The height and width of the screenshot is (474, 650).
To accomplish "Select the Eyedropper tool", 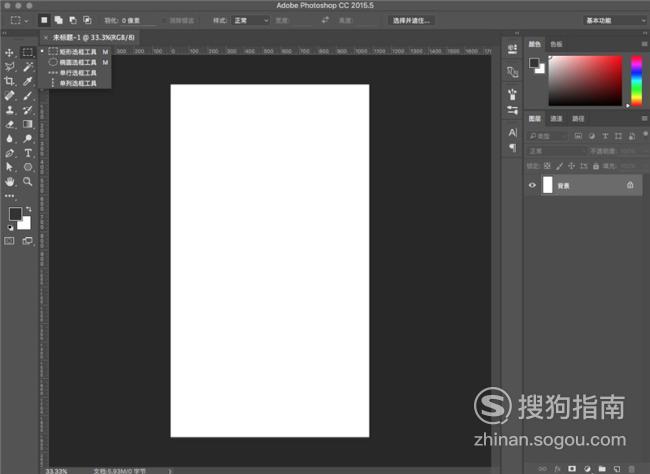I will click(x=28, y=81).
